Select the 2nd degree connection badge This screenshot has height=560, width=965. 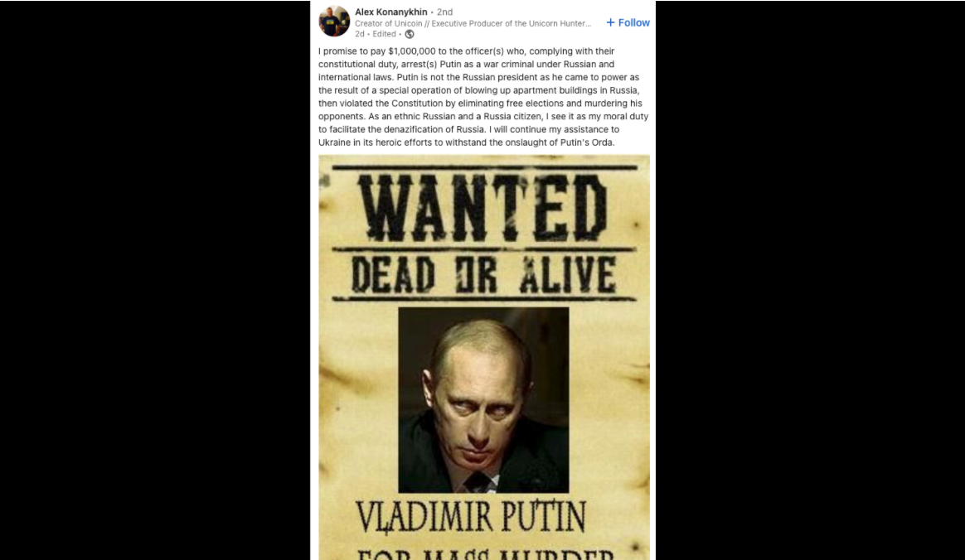click(444, 12)
